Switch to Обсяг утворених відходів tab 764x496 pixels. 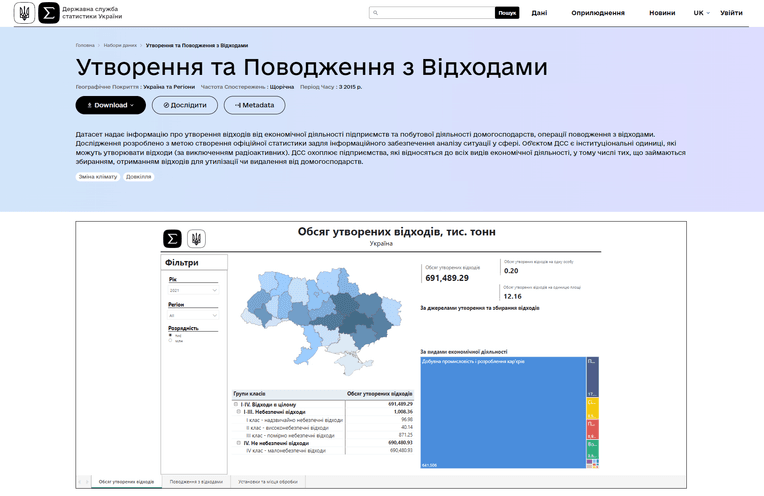pos(126,482)
